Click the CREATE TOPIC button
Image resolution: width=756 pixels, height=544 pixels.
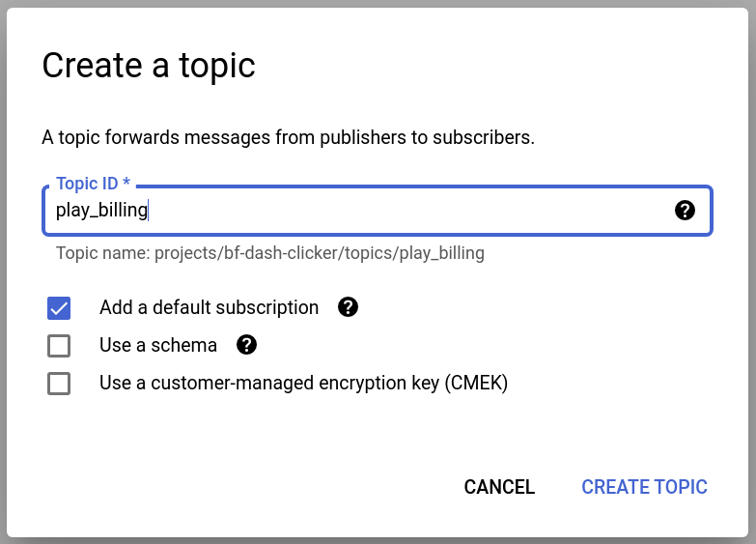644,487
